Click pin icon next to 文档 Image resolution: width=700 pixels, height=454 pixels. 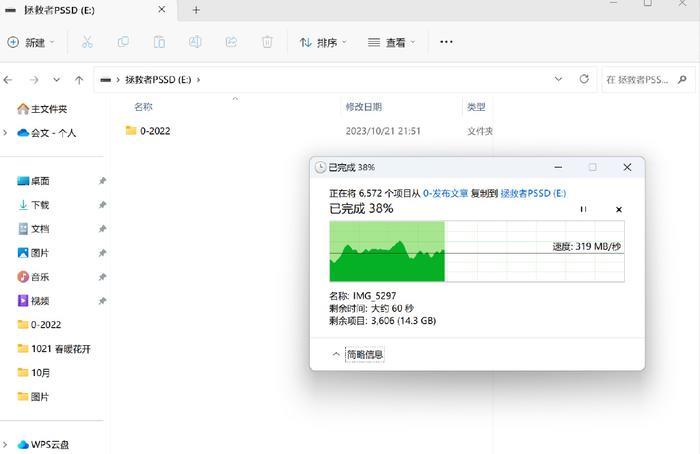click(x=102, y=229)
